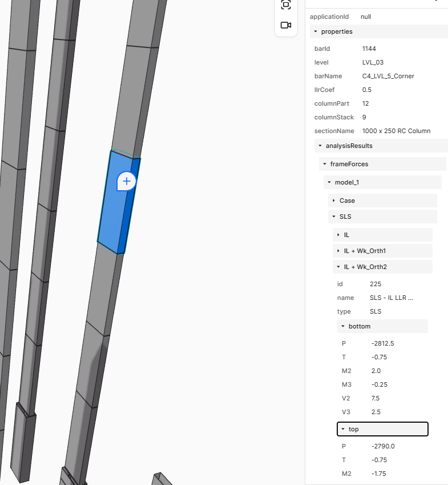448x485 pixels.
Task: Click the sectionName value 1000 x 250 RC Column
Action: point(396,131)
